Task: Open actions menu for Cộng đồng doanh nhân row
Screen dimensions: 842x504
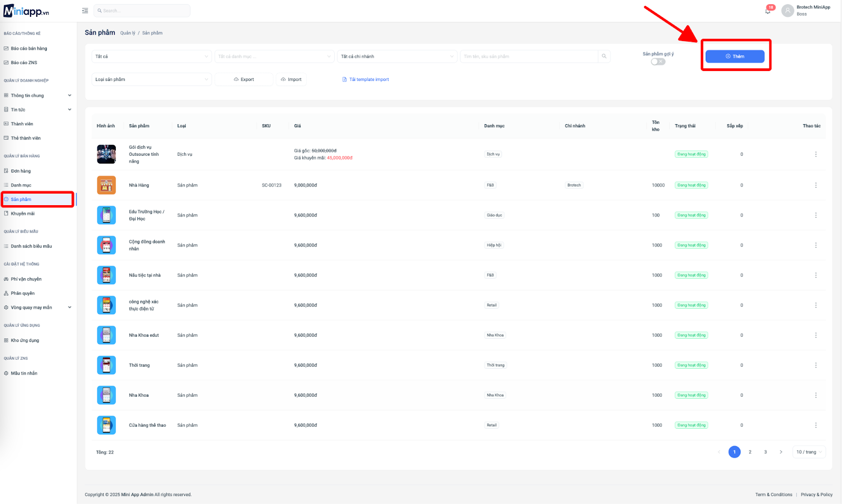Action: 816,245
